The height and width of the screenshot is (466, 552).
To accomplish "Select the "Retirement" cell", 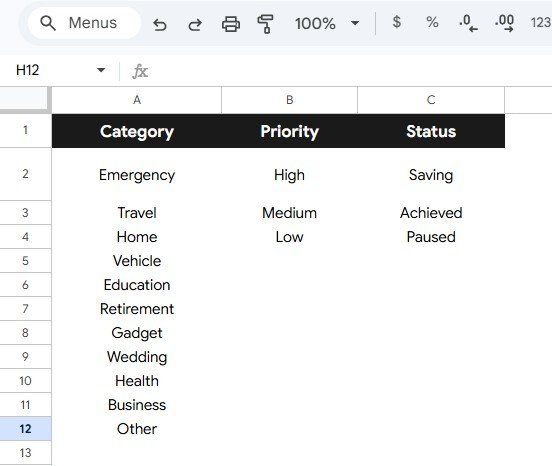I will point(137,309).
